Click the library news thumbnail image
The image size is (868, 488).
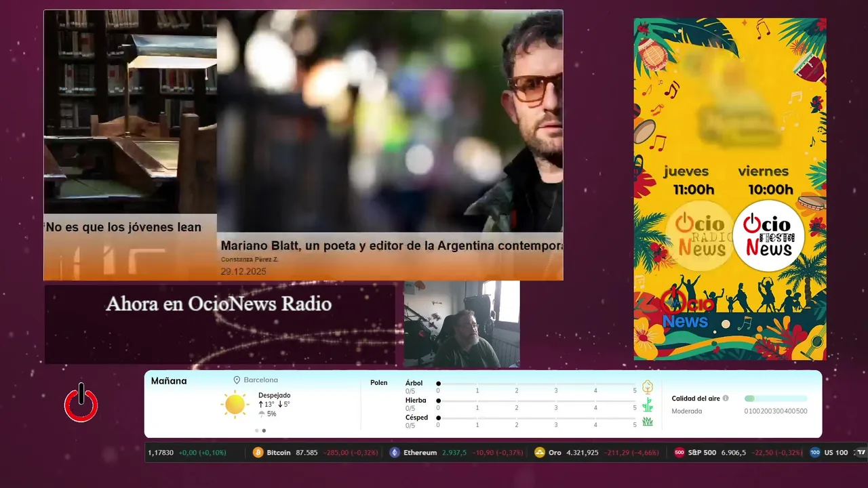point(130,112)
